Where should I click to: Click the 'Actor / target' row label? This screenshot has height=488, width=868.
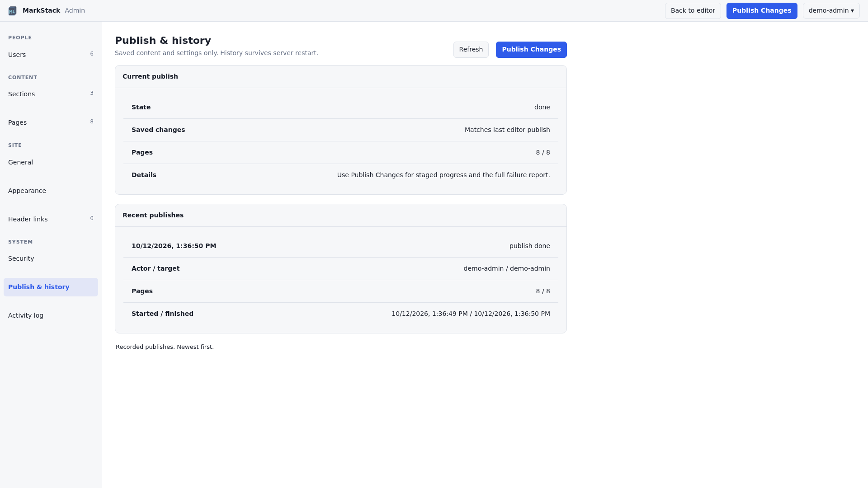156,268
